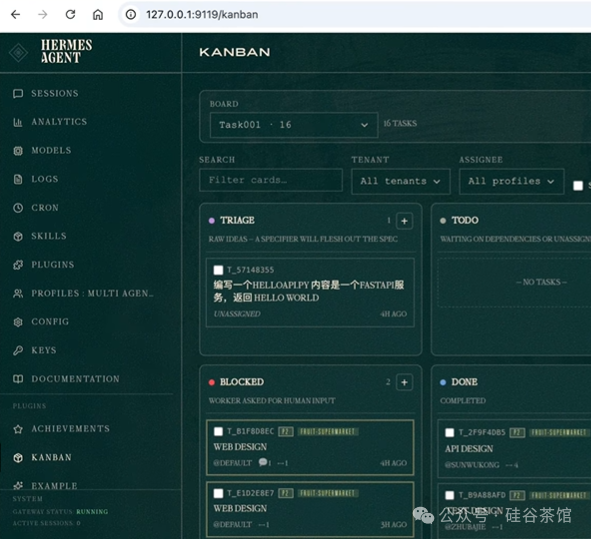Open Sessions in the sidebar

(55, 93)
